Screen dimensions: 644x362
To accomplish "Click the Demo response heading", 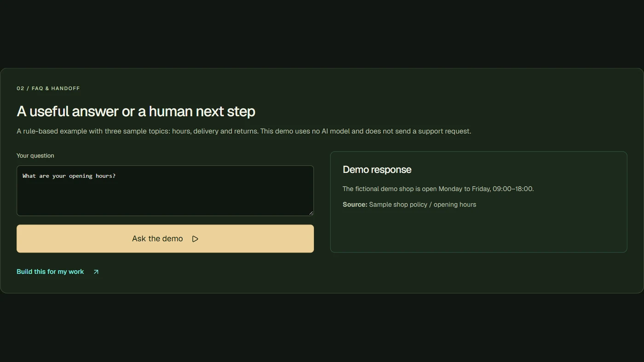I will pyautogui.click(x=377, y=170).
